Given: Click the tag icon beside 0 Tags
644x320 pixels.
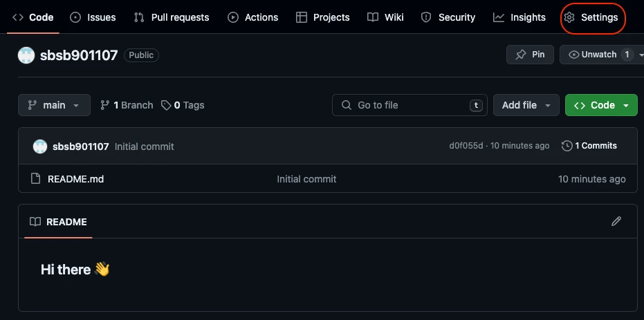Looking at the screenshot, I should [x=166, y=106].
